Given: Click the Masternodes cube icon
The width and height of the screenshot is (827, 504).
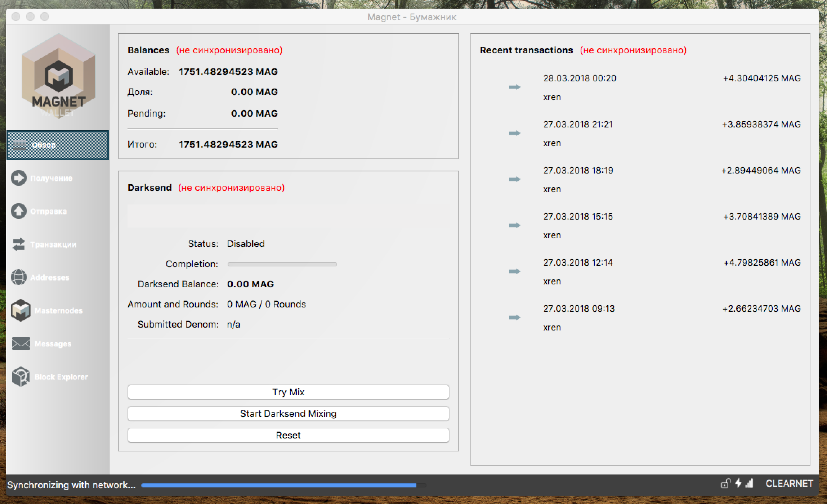Looking at the screenshot, I should (21, 310).
